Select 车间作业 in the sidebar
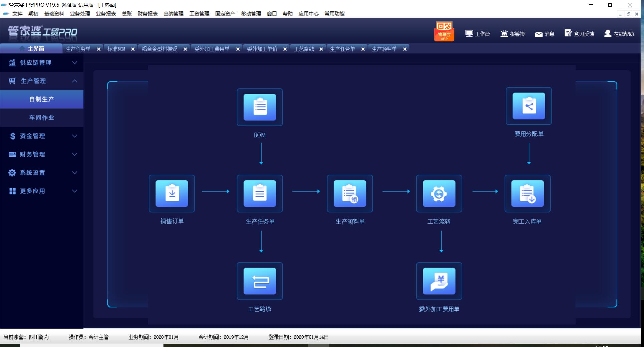 42,117
